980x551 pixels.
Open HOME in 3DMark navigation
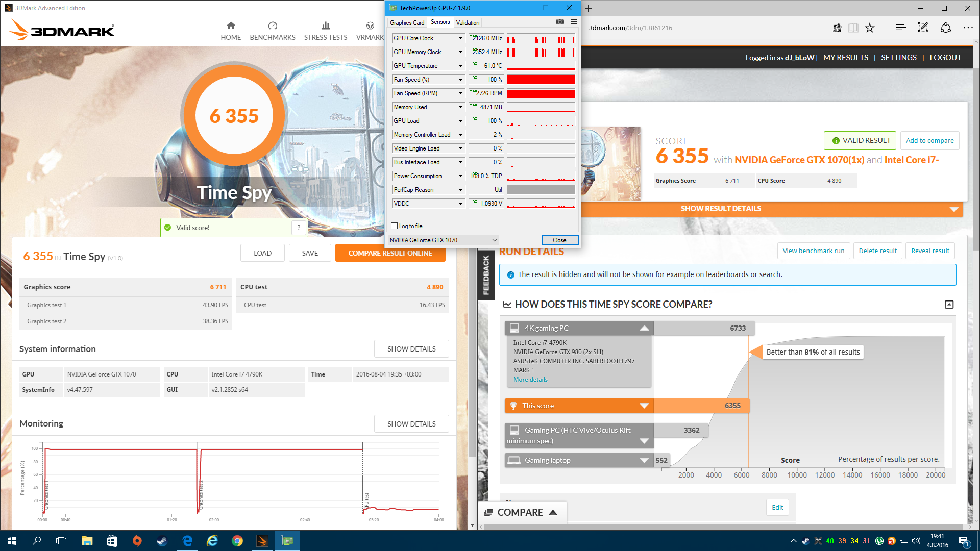click(x=231, y=31)
